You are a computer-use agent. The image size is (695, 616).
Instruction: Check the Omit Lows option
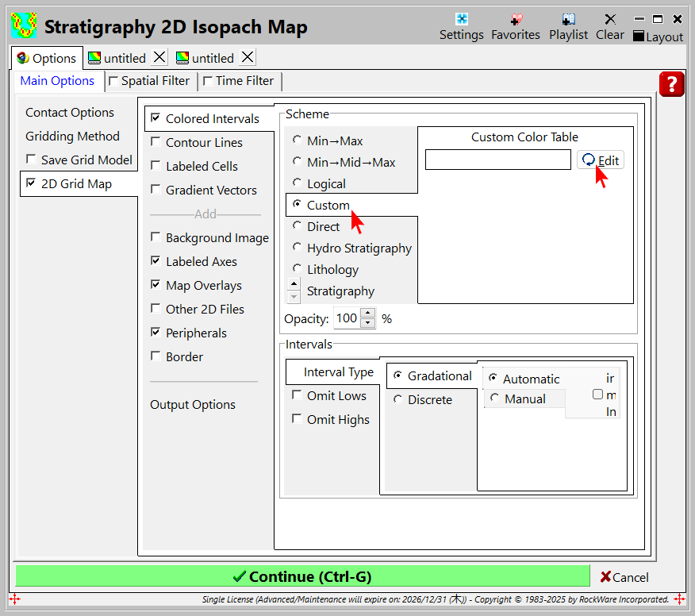[x=297, y=395]
